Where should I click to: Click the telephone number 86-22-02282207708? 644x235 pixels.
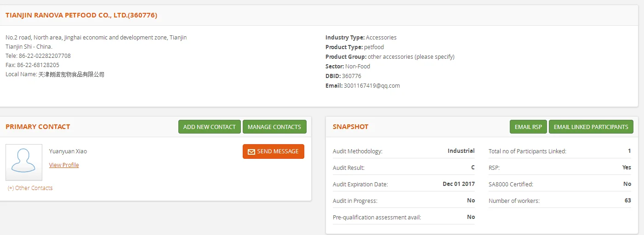click(45, 56)
